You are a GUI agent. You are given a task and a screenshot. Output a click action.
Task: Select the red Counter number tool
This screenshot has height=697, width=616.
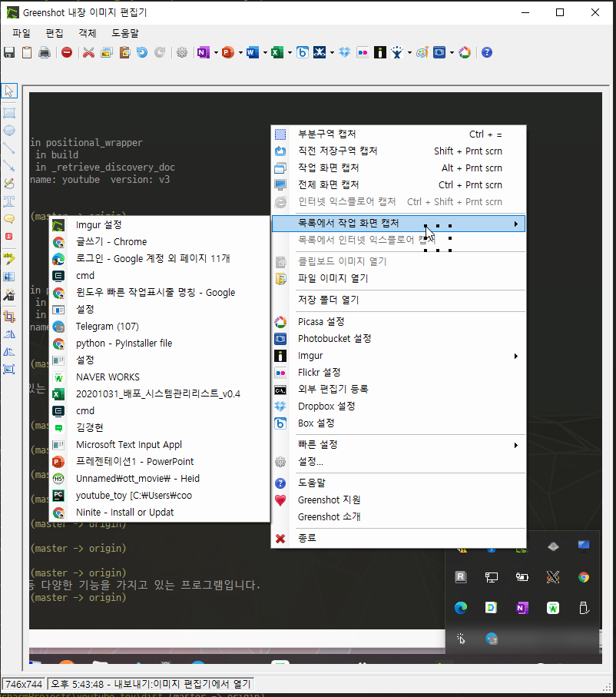(9, 237)
